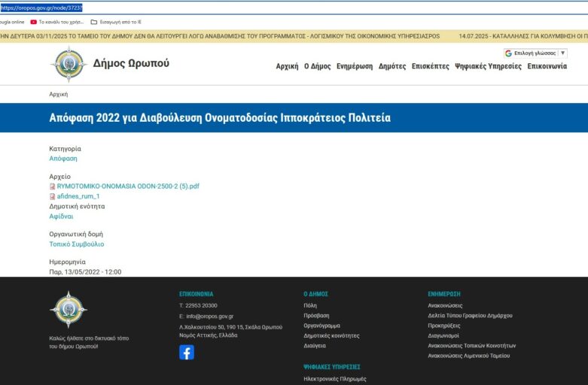Viewport: 588px width, 385px height.
Task: Click the Ο ΔΗΜΟΣ footer heading
Action: (315, 294)
